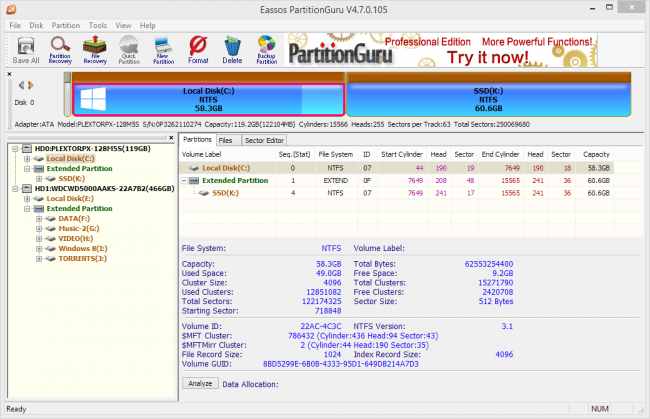
Task: Click the Analyze button
Action: click(200, 383)
